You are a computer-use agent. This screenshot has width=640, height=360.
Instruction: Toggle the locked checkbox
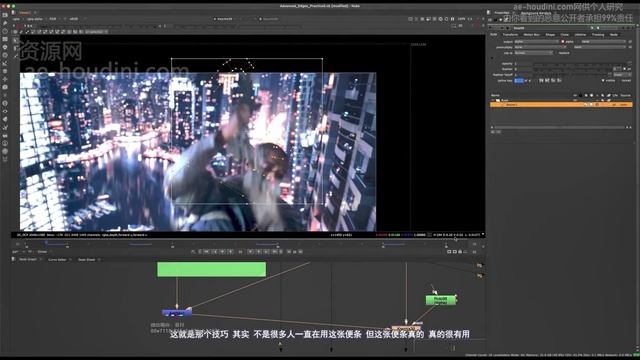[x=619, y=80]
